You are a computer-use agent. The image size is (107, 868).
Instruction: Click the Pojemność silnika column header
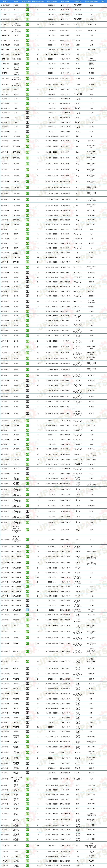coord(38,2)
